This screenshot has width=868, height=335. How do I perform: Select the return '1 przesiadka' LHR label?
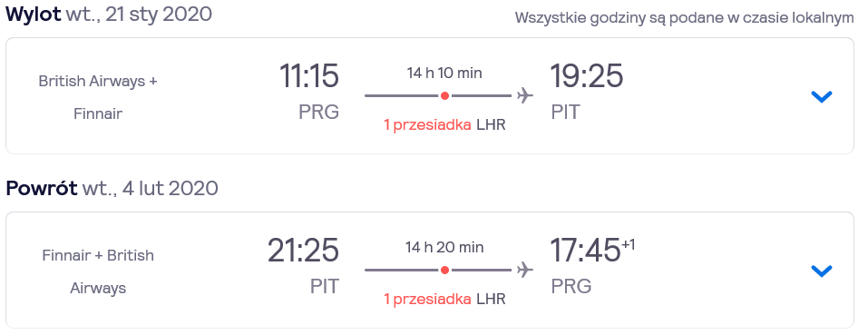(444, 299)
